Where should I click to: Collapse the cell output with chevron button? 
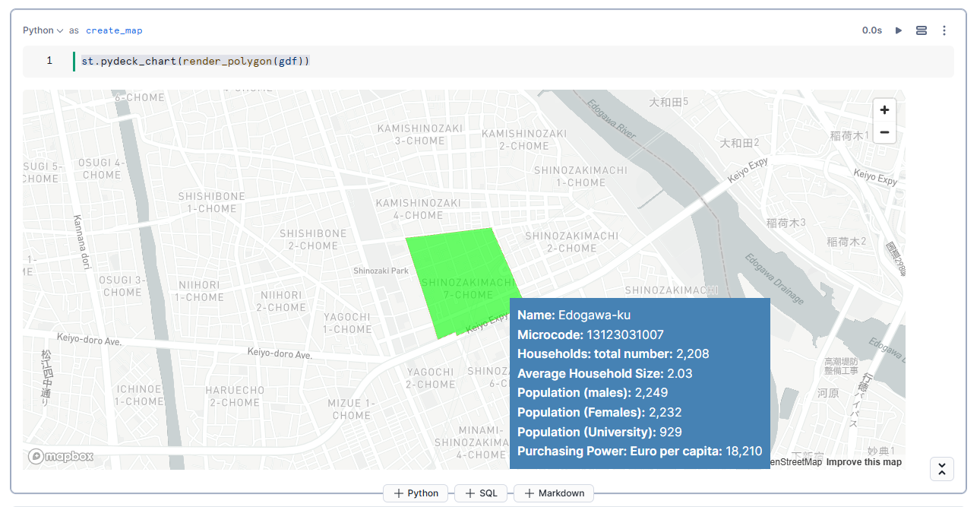click(x=942, y=469)
